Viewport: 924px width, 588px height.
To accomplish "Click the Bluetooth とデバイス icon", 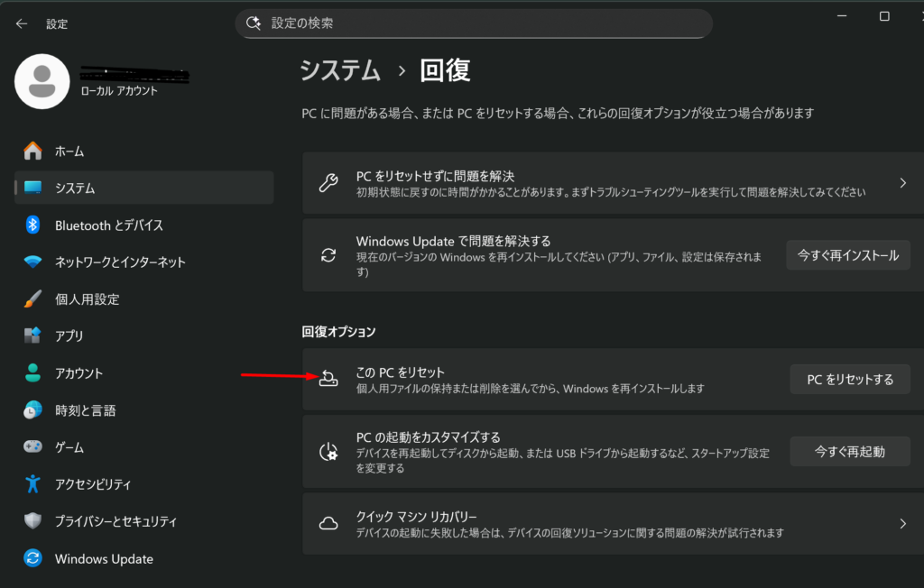I will point(33,225).
